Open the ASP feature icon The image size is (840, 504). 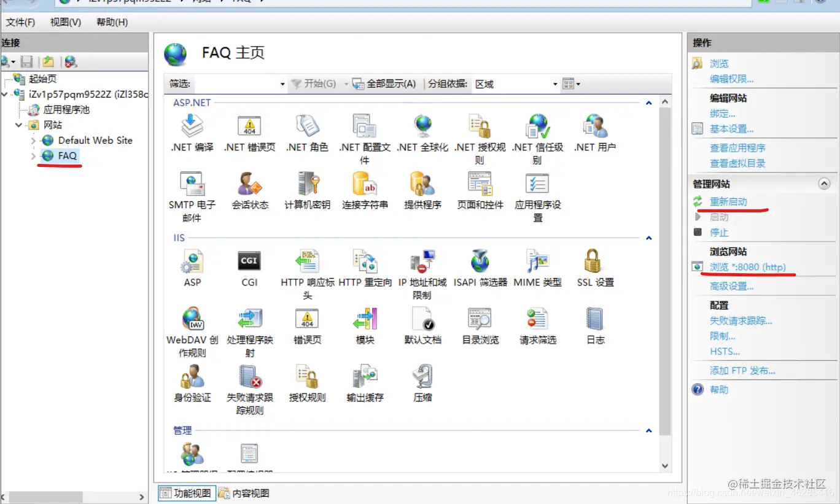click(x=192, y=261)
